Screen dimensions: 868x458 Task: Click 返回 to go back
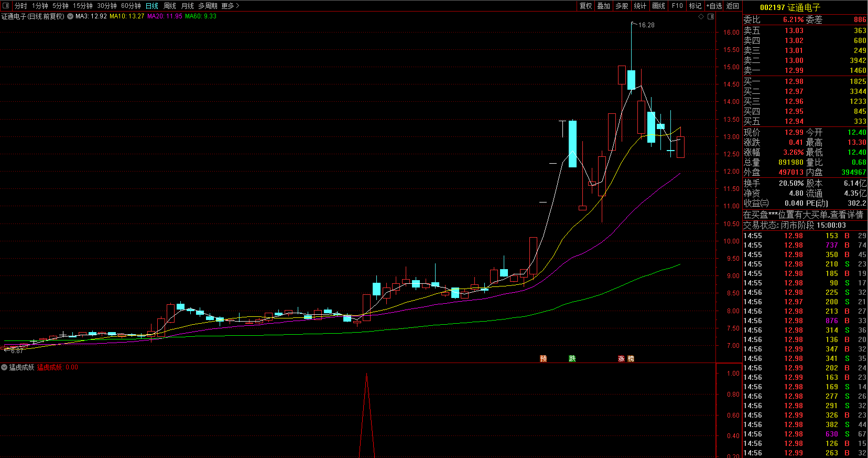click(x=733, y=6)
